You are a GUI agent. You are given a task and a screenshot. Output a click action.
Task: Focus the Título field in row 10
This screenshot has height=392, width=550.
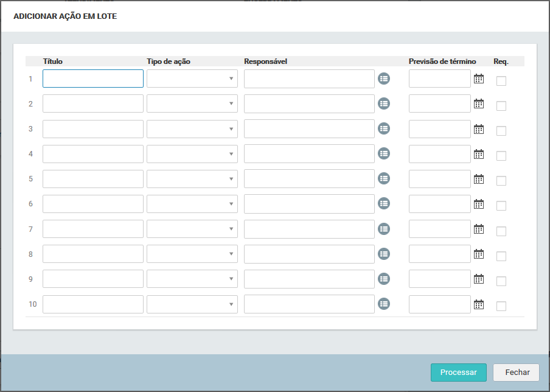point(93,304)
